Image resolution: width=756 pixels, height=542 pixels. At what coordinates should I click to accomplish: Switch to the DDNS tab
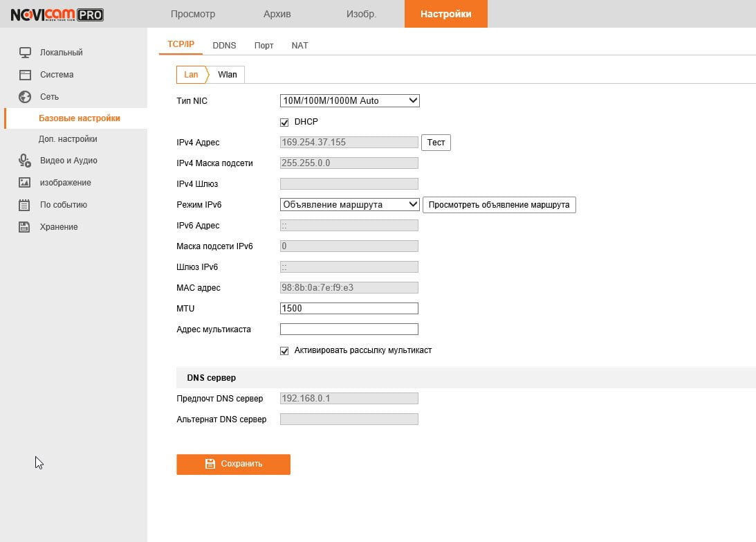(x=224, y=46)
